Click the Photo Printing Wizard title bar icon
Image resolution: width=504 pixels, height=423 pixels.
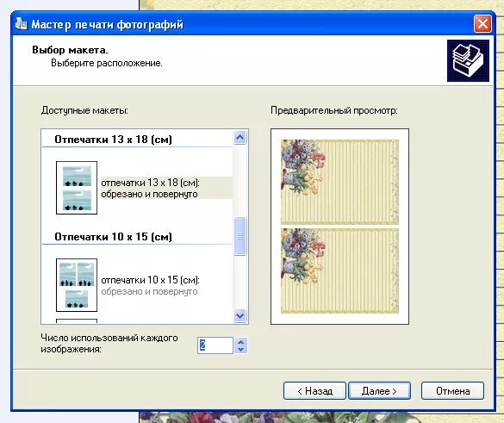(21, 24)
